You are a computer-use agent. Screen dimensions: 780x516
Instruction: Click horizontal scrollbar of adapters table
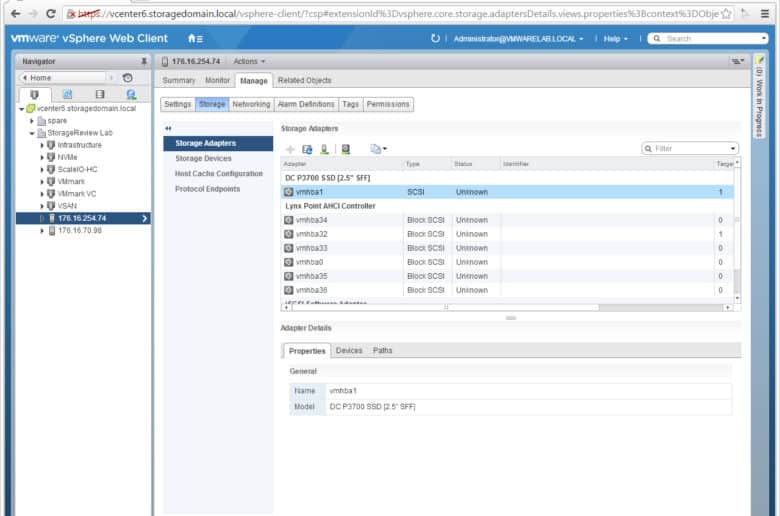pyautogui.click(x=445, y=308)
